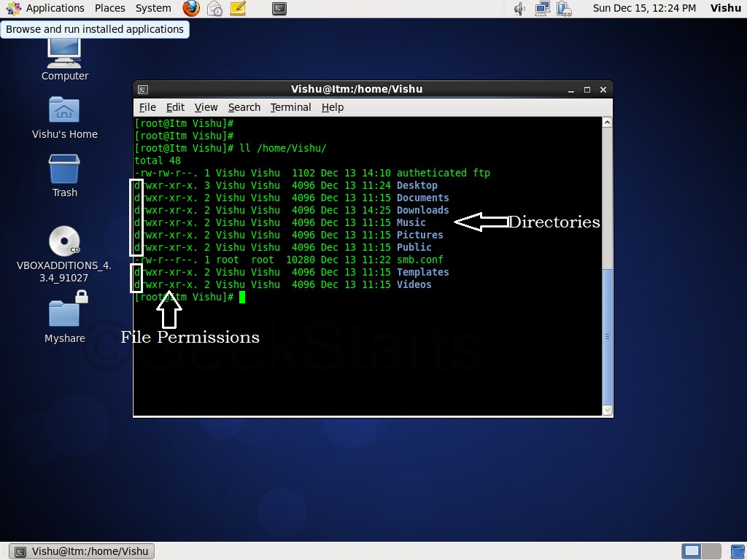Select the Computer desktop icon
The height and width of the screenshot is (560, 747).
pos(64,59)
